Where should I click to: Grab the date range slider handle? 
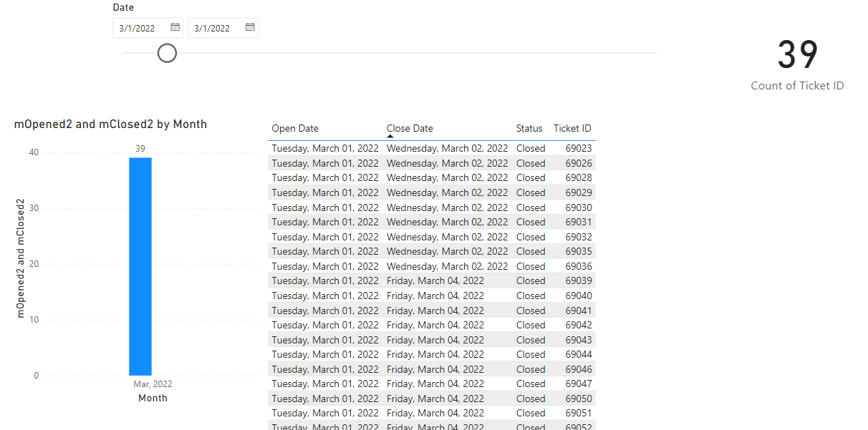pos(167,53)
